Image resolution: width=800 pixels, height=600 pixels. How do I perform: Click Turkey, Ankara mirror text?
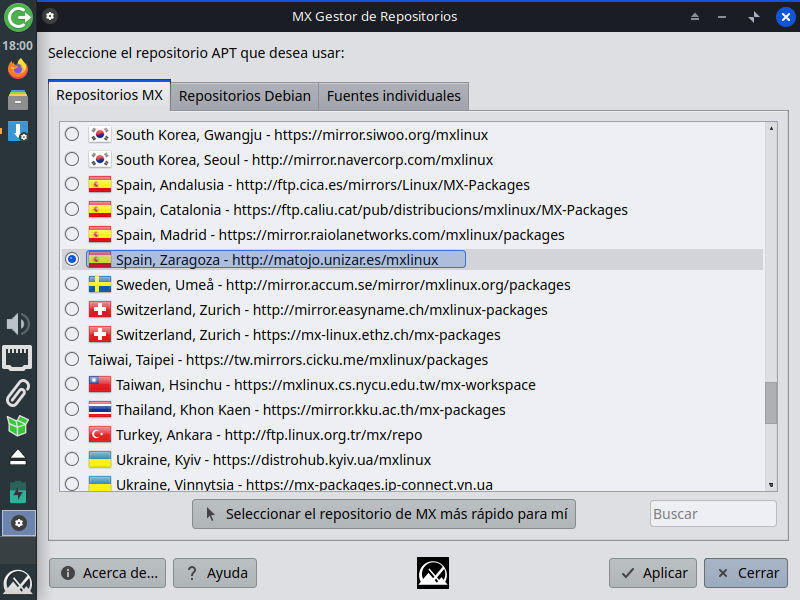pos(269,435)
